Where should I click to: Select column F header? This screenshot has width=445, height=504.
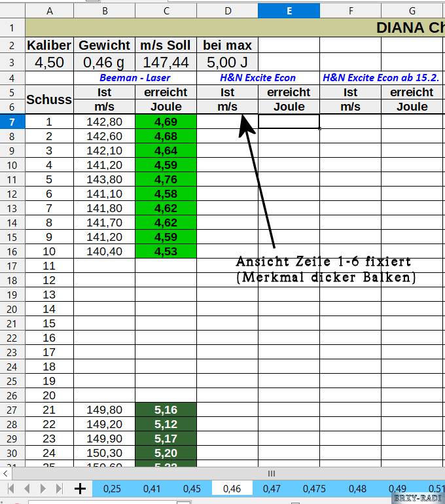pos(351,11)
